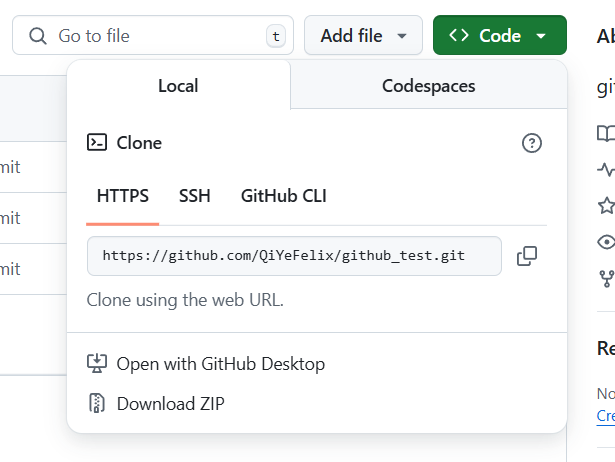Switch to the Local tab
The height and width of the screenshot is (462, 615).
click(178, 85)
